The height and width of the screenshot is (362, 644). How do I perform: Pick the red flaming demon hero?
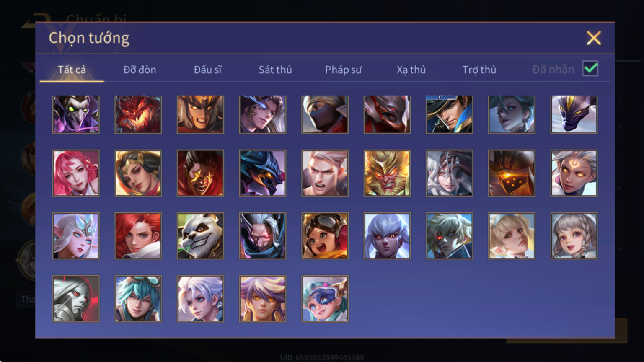[138, 114]
